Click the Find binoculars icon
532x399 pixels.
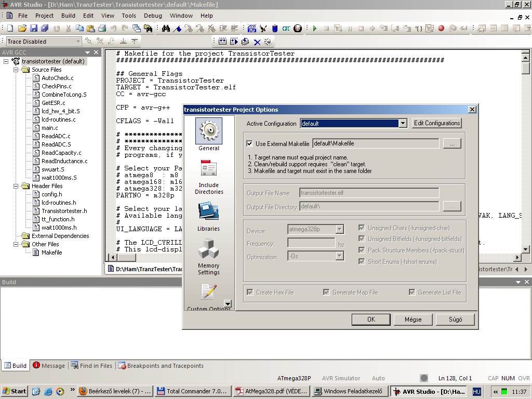[166, 29]
